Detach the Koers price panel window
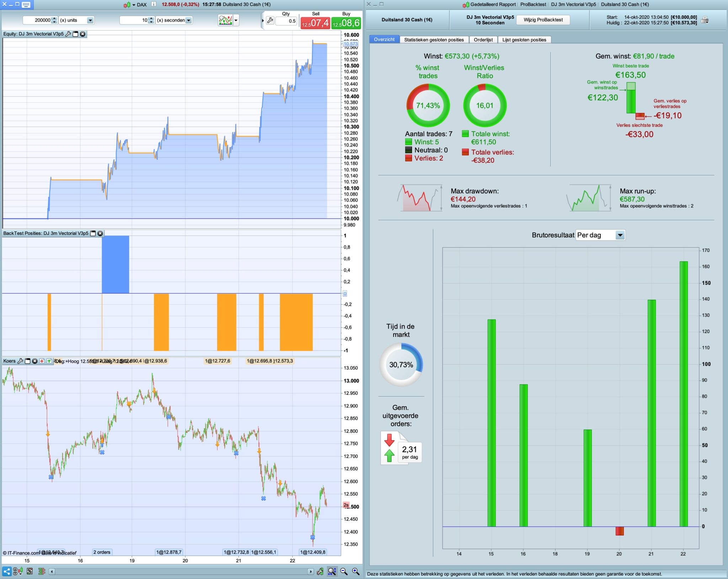 28,361
